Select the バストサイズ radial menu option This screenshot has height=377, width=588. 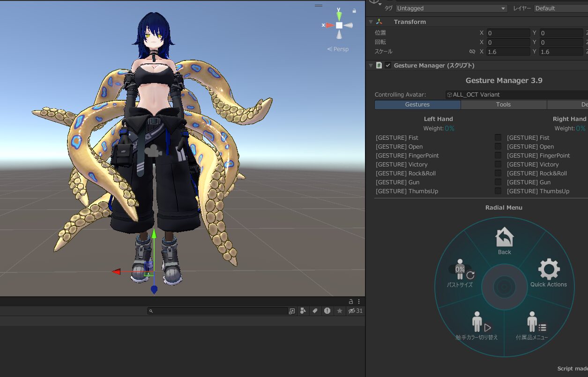[460, 272]
